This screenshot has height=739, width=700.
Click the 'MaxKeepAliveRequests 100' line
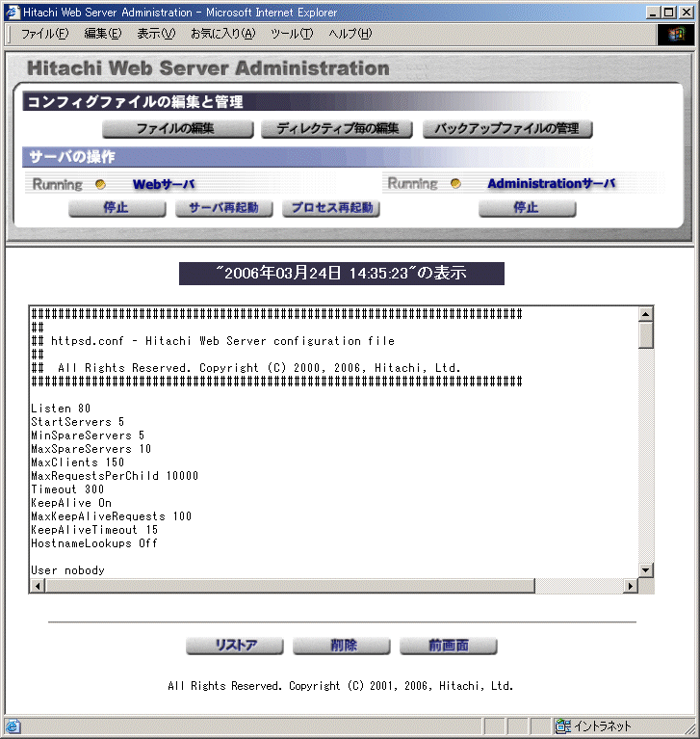pos(111,516)
